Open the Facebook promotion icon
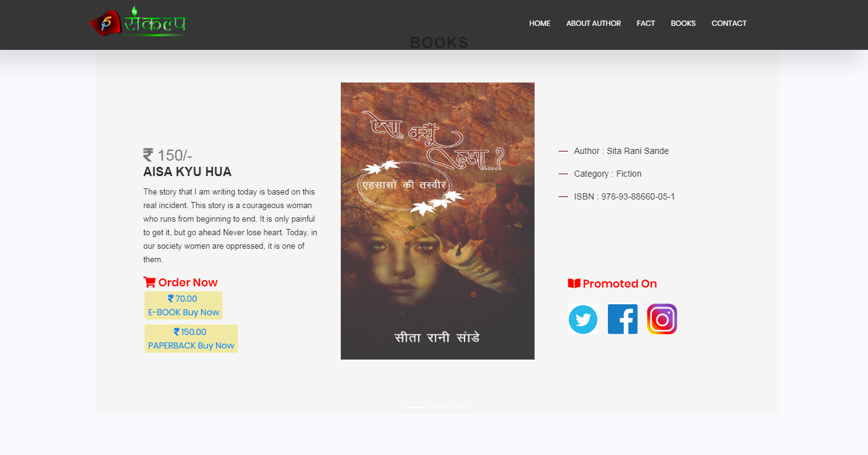 [623, 319]
